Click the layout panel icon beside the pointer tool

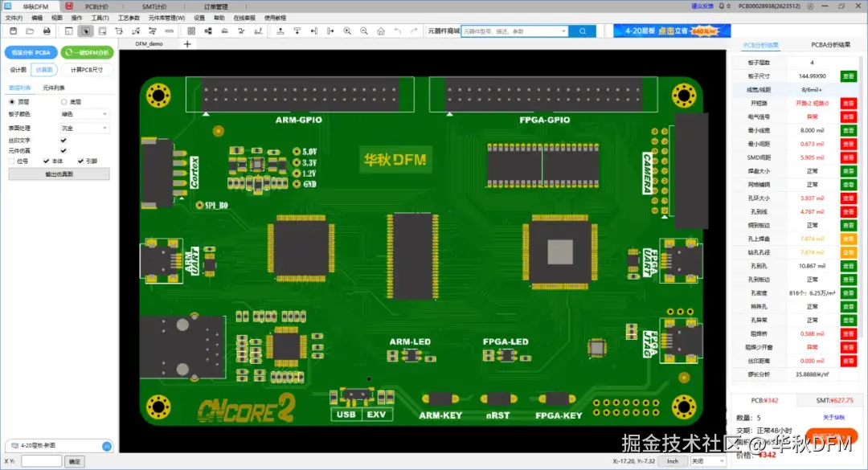[68, 31]
